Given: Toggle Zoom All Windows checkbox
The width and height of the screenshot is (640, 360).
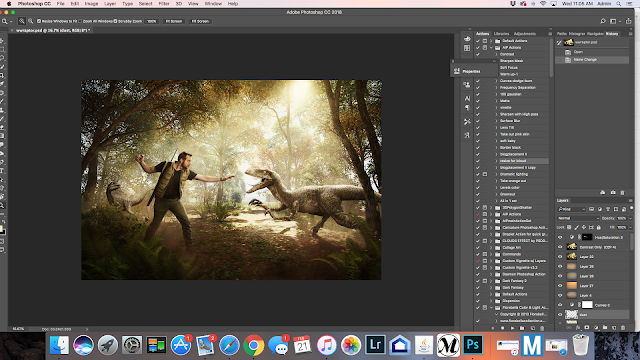Looking at the screenshot, I should (x=80, y=21).
